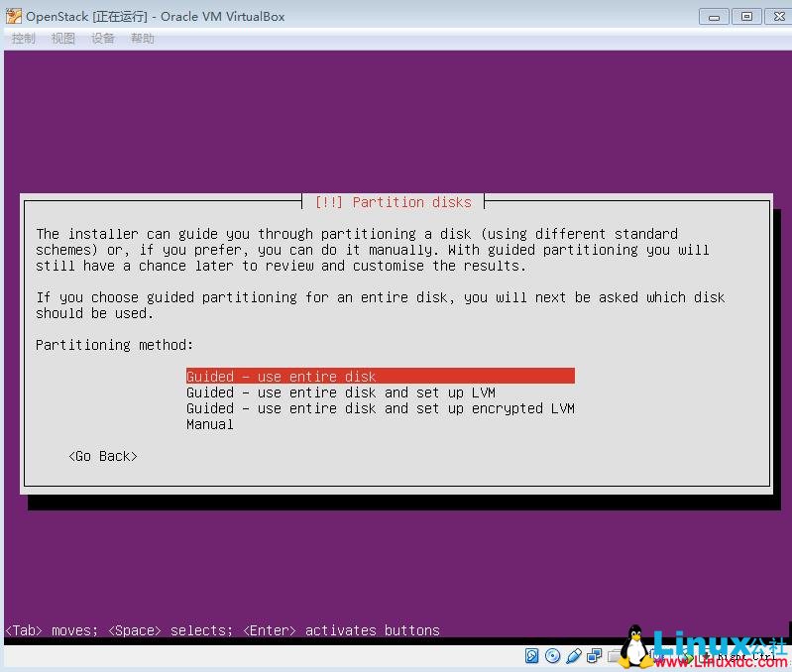Click the optical disc status icon
The width and height of the screenshot is (792, 672).
pyautogui.click(x=552, y=655)
